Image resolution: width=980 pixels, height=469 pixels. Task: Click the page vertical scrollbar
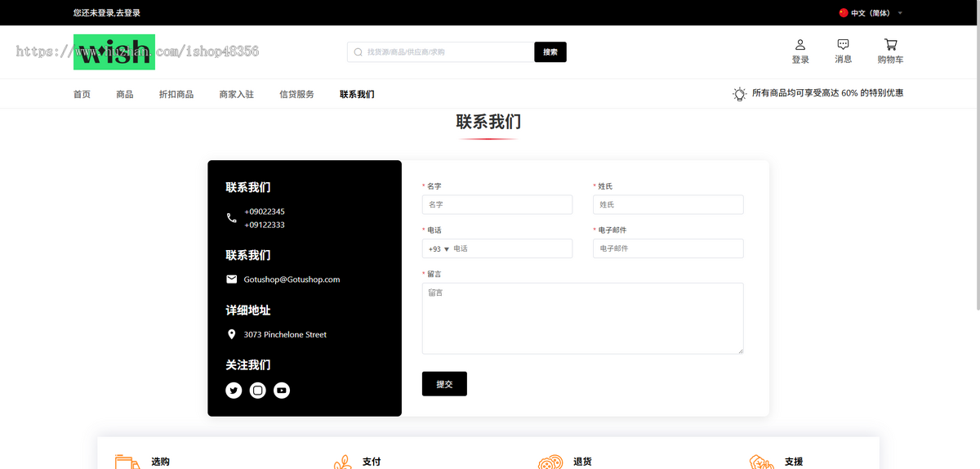coord(977,155)
